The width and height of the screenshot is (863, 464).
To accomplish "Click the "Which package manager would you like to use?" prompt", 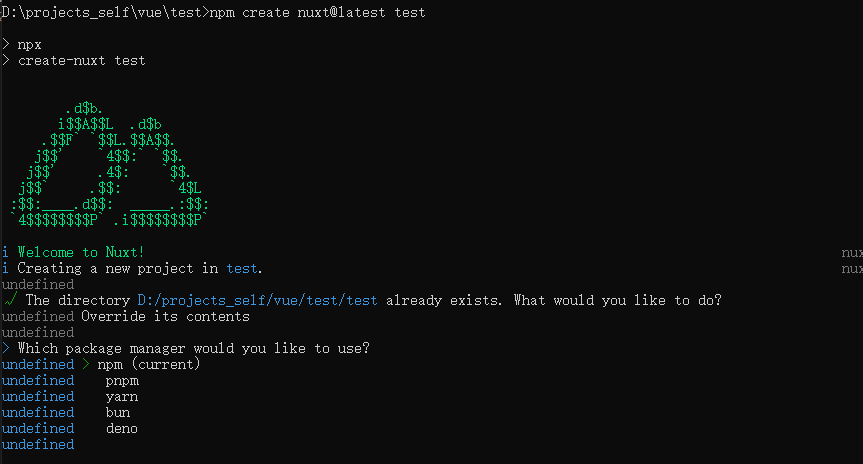I will pyautogui.click(x=194, y=348).
